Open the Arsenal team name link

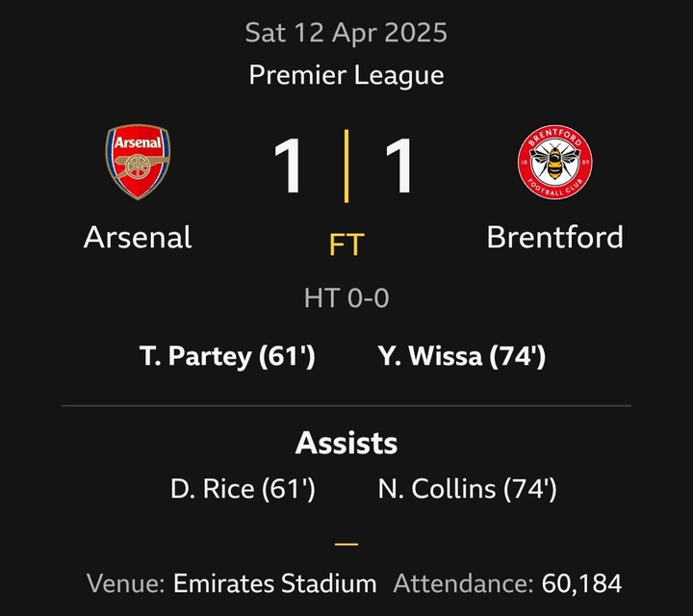[x=138, y=238]
